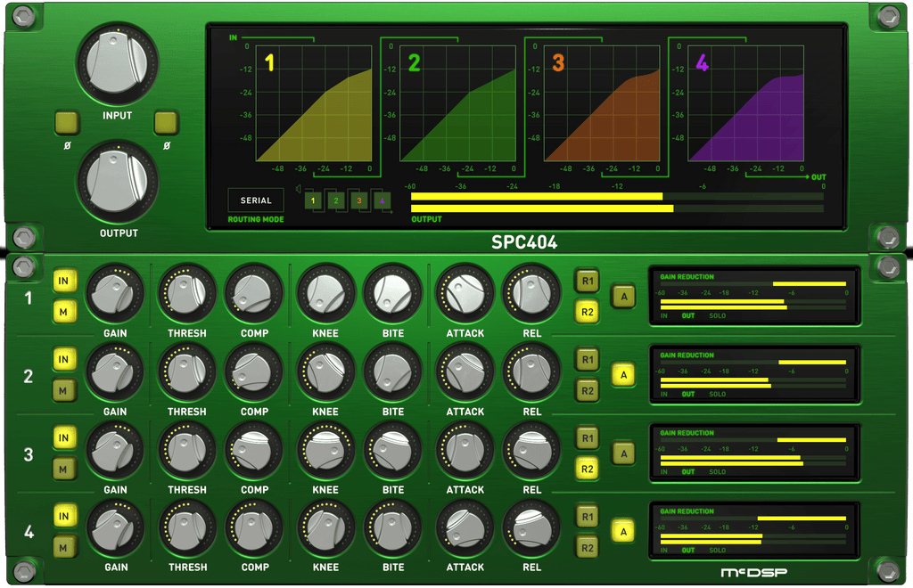Select SOLO in band 3 meter

pos(718,472)
